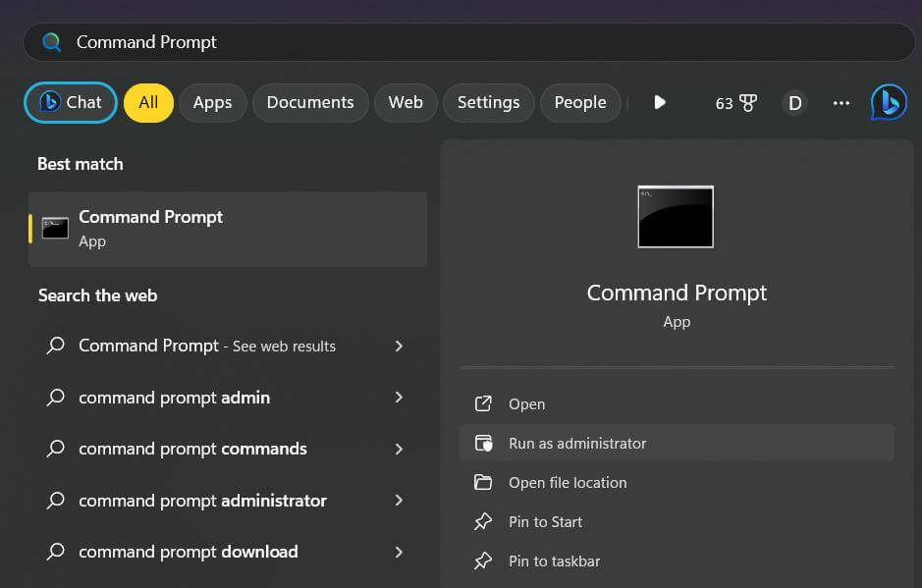The image size is (922, 588).
Task: Open the Chat button with Bing
Action: click(71, 103)
